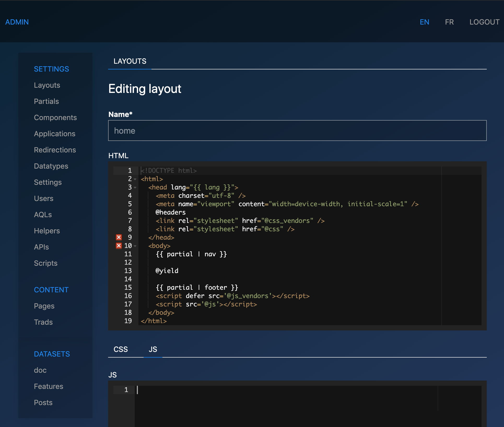The height and width of the screenshot is (427, 504).
Task: Click the href="@css" stylesheet line
Action: click(x=225, y=229)
